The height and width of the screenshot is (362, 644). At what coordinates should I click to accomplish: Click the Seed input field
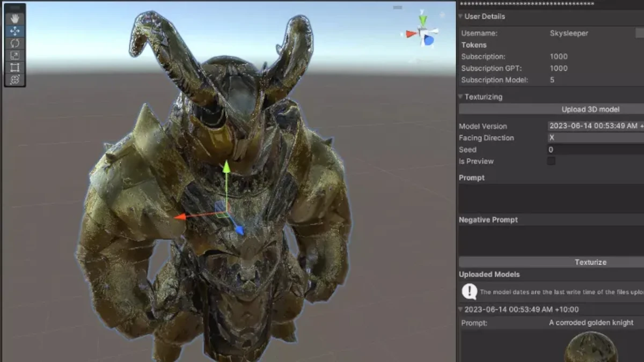[596, 150]
